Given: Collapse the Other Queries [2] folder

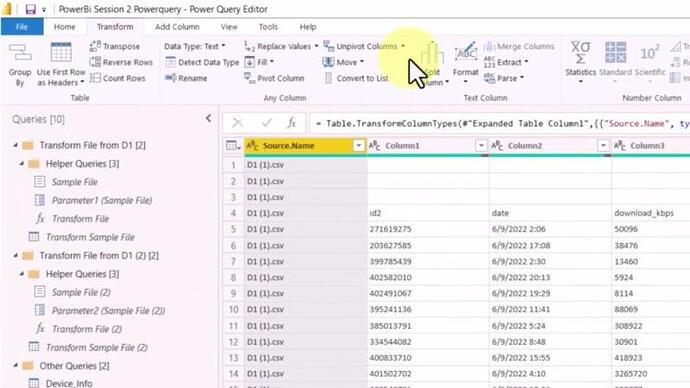Looking at the screenshot, I should (16, 366).
